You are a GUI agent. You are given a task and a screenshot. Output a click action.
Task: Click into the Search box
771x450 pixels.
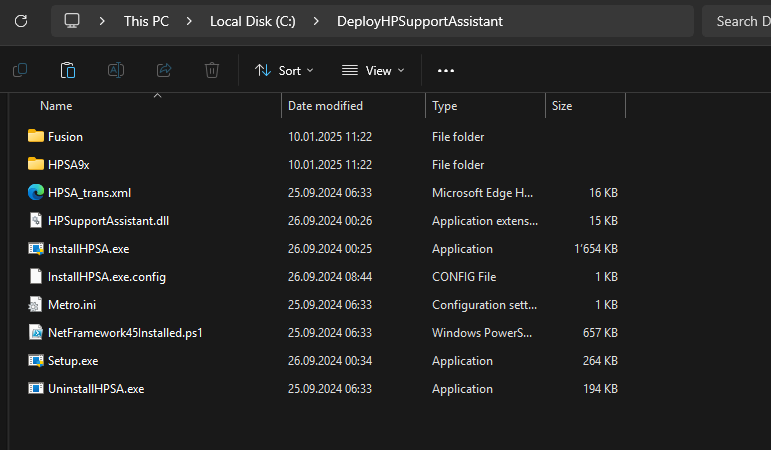click(x=737, y=21)
